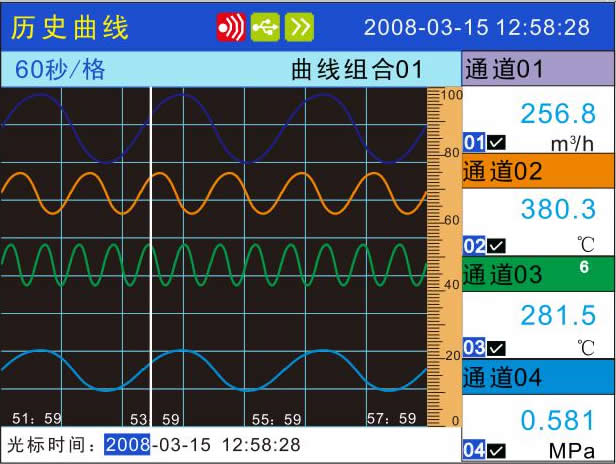Click the vertical 0-100 scale ruler
The image size is (616, 464).
(x=443, y=257)
